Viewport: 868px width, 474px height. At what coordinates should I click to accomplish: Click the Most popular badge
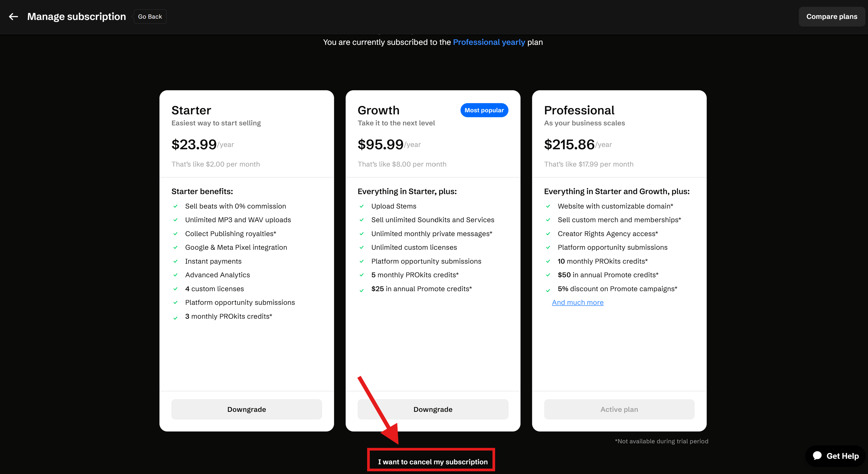click(x=484, y=110)
